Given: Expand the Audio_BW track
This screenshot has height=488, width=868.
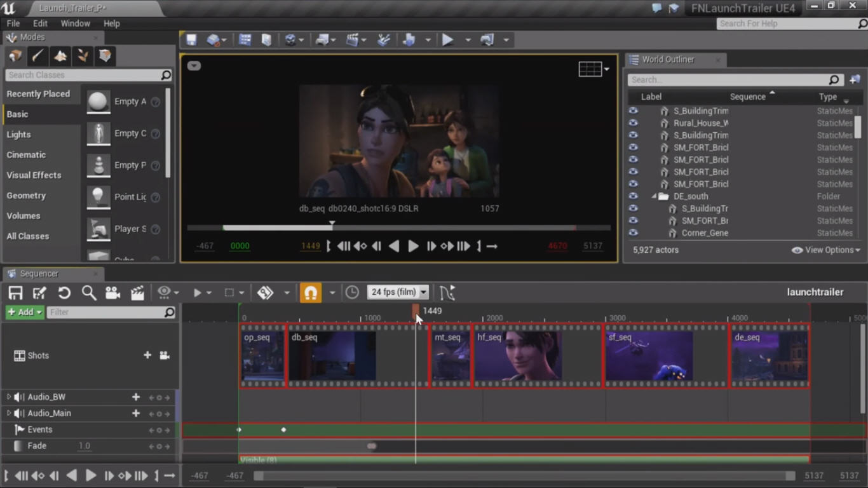Looking at the screenshot, I should [9, 397].
